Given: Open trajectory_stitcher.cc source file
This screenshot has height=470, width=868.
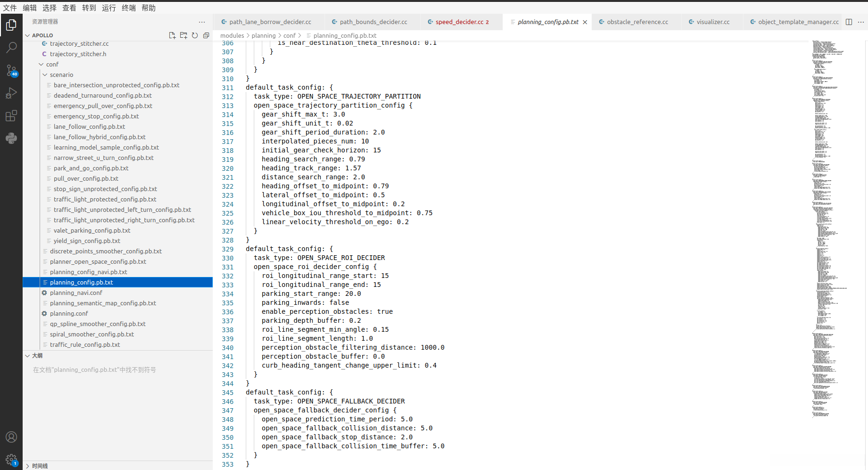Looking at the screenshot, I should (x=79, y=43).
